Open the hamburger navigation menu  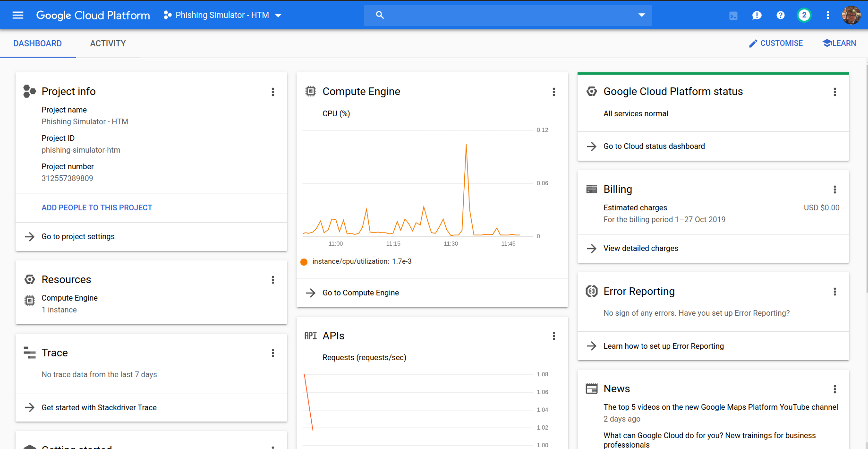[18, 15]
